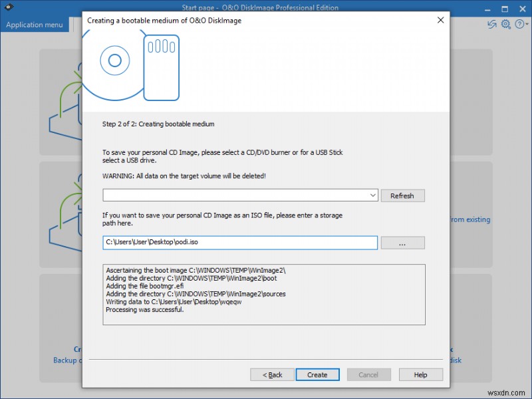Click the dropdown arrow of the empty volume selector
Image resolution: width=532 pixels, height=399 pixels.
[373, 195]
